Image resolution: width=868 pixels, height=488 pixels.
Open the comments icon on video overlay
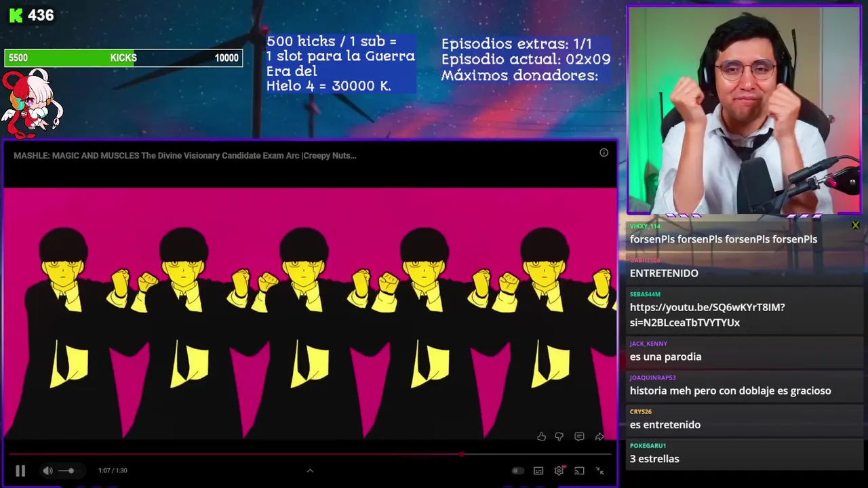coord(579,436)
